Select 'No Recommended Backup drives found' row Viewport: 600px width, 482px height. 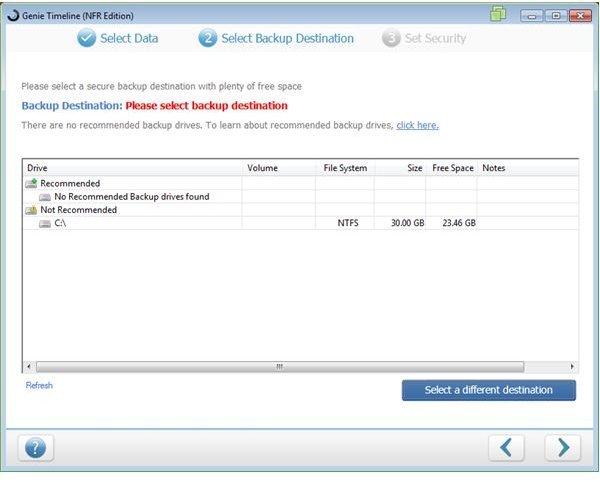[x=300, y=197]
